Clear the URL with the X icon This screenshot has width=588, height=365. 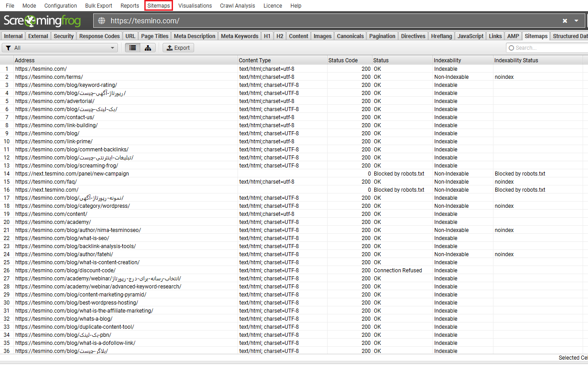point(565,21)
